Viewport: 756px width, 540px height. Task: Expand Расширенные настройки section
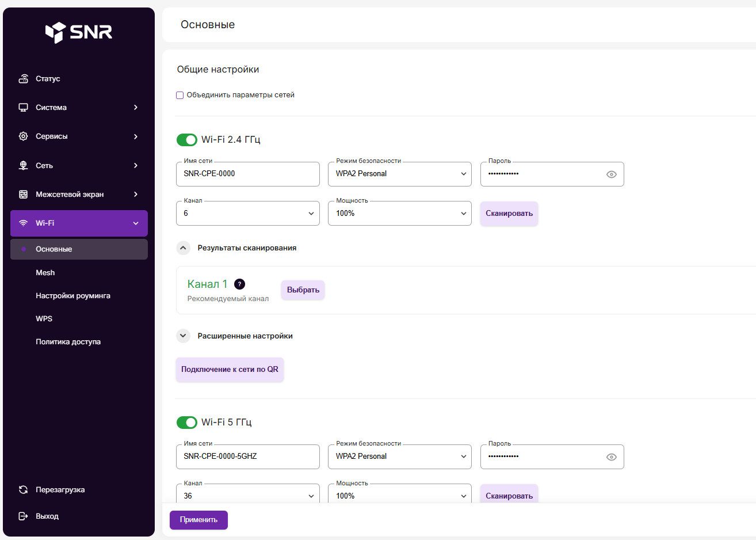(x=183, y=336)
